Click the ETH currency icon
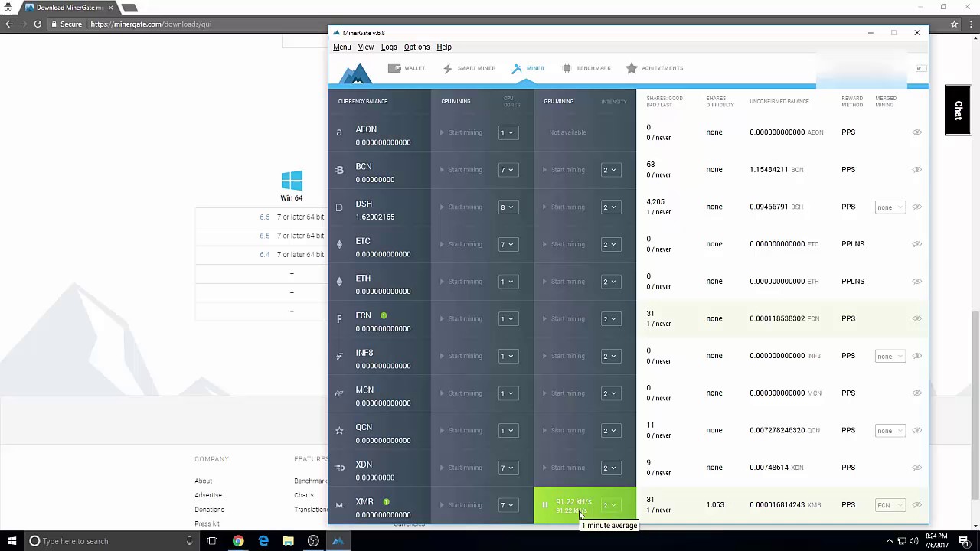980x551 pixels. [x=339, y=282]
